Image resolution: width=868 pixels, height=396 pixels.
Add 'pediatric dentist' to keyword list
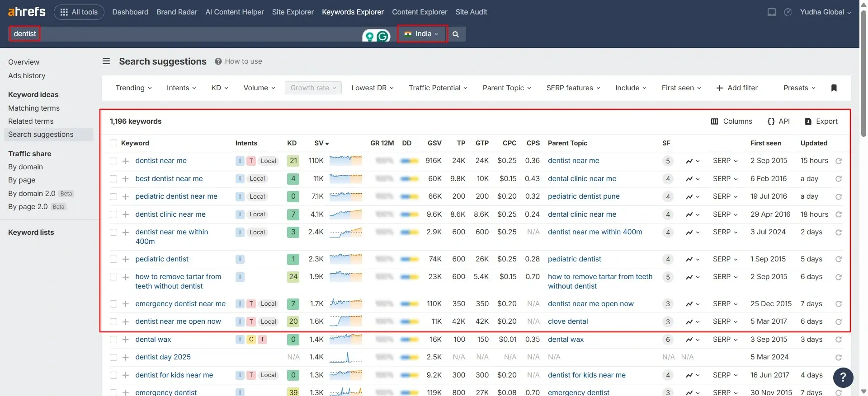click(126, 259)
